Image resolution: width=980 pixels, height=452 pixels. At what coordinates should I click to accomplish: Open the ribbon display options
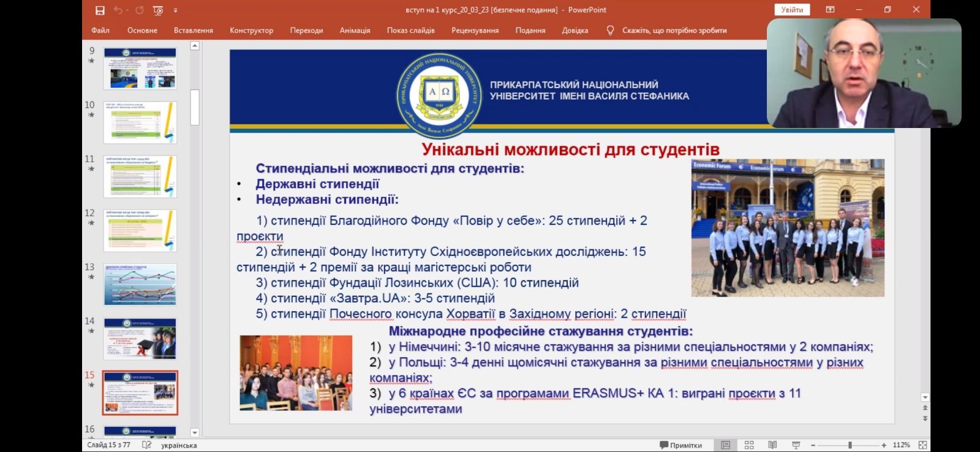[x=830, y=10]
